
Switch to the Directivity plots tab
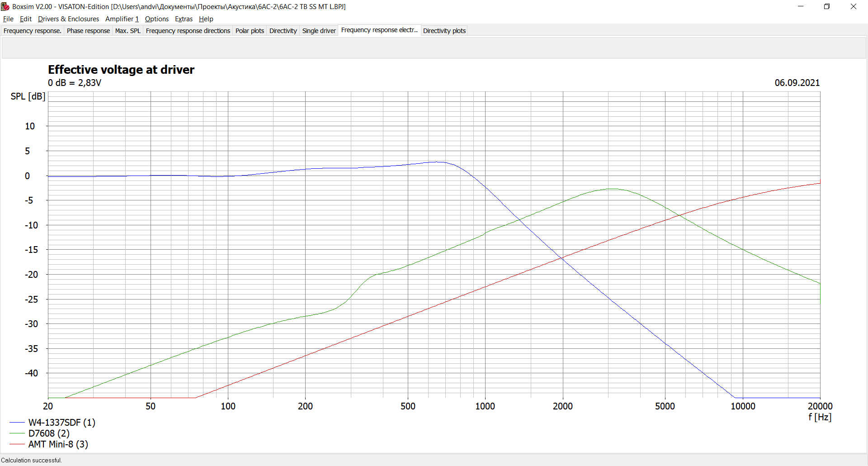point(444,31)
